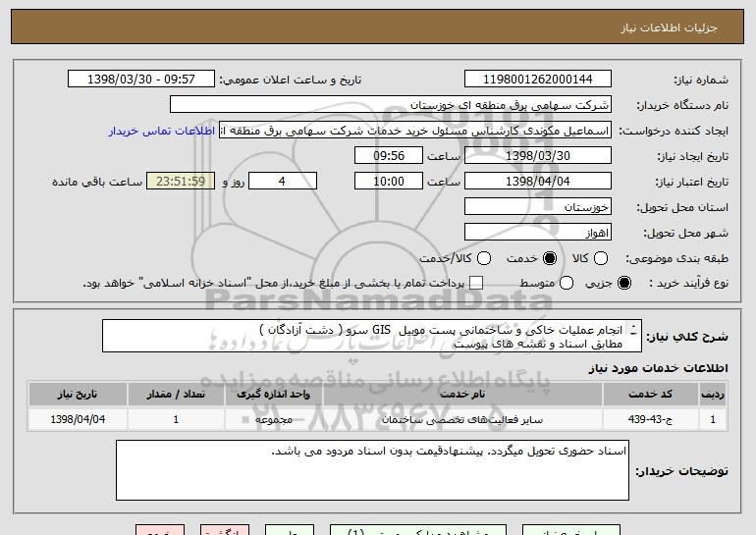Click the جزئیات اطلاعات نیاز header bar
The width and height of the screenshot is (756, 535).
[378, 27]
